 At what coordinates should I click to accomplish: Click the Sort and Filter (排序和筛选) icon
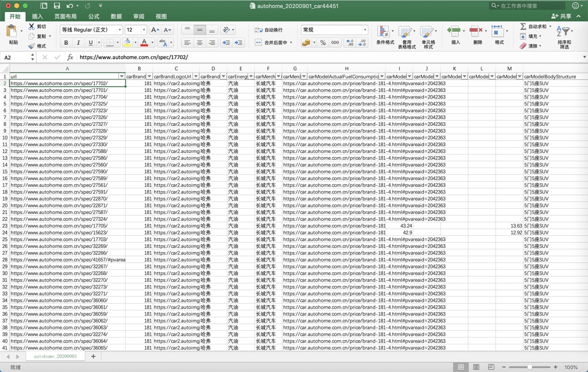[x=564, y=32]
